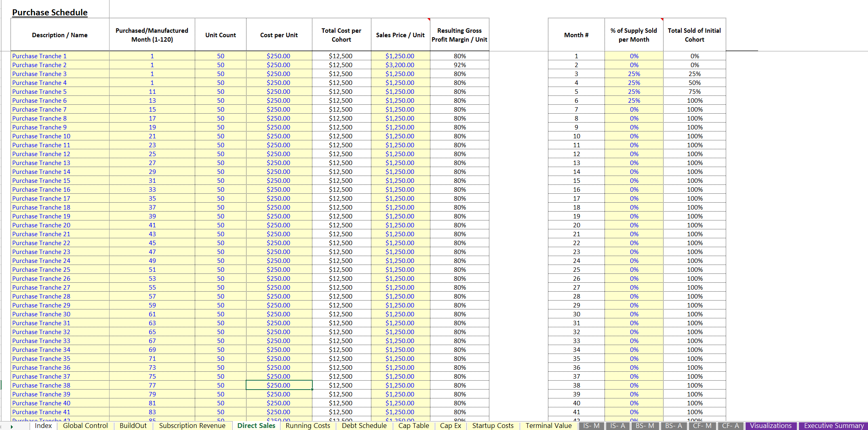Open the BS- A sheet tab
This screenshot has height=430, width=868.
pyautogui.click(x=674, y=426)
